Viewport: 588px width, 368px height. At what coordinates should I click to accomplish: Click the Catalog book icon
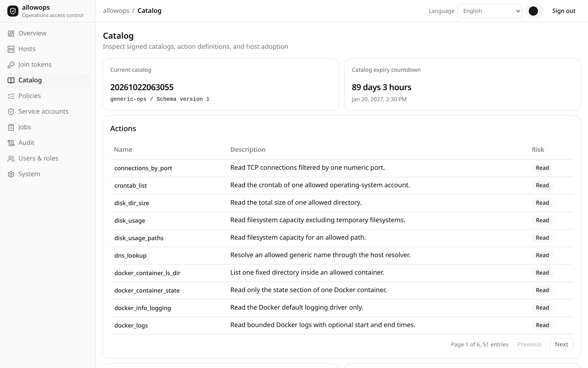[x=11, y=80]
